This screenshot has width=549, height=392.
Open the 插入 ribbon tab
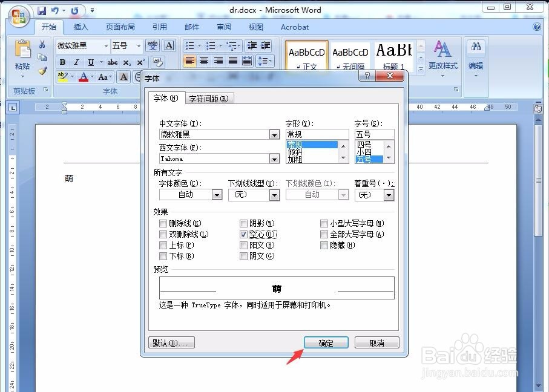[x=81, y=27]
